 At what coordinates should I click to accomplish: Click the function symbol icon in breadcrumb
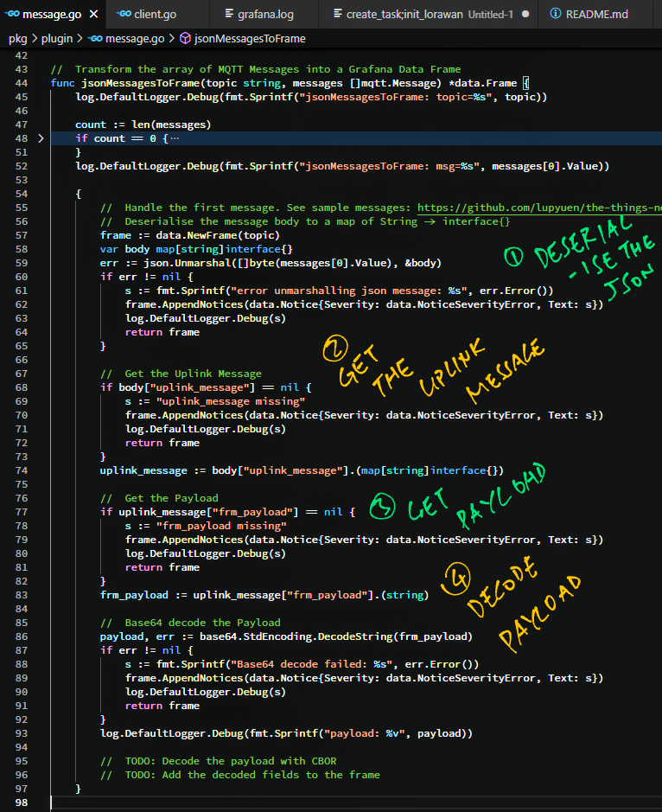click(x=185, y=38)
